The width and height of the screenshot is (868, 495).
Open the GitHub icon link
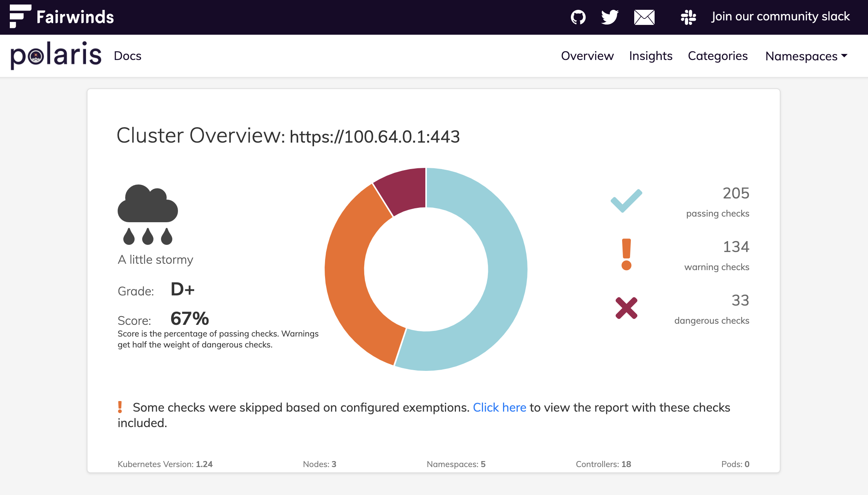coord(578,17)
